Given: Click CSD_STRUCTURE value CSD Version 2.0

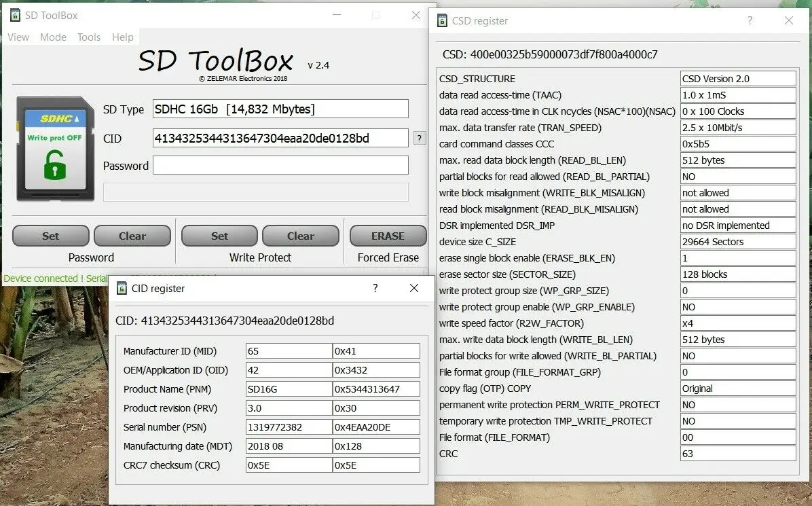Looking at the screenshot, I should [x=738, y=79].
